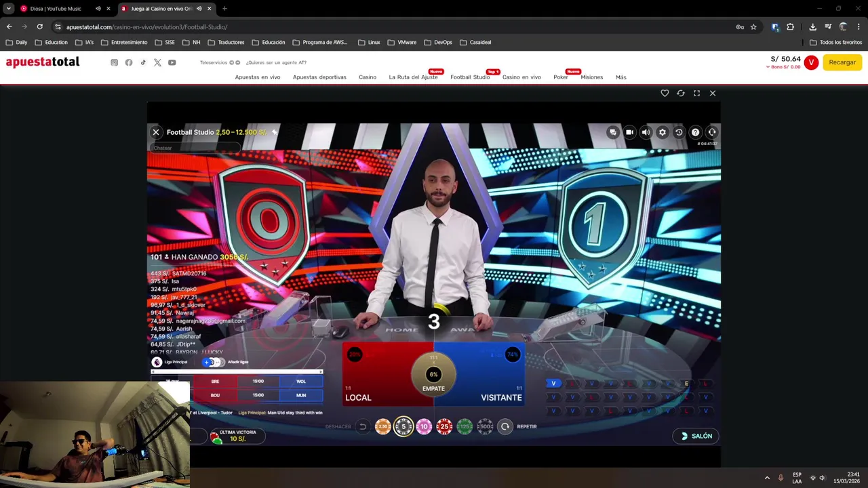The height and width of the screenshot is (488, 868).
Task: Close the Football Studio game overlay
Action: (x=713, y=93)
